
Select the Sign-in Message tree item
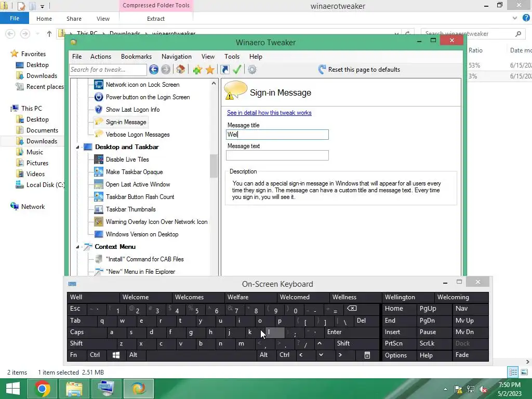click(126, 122)
